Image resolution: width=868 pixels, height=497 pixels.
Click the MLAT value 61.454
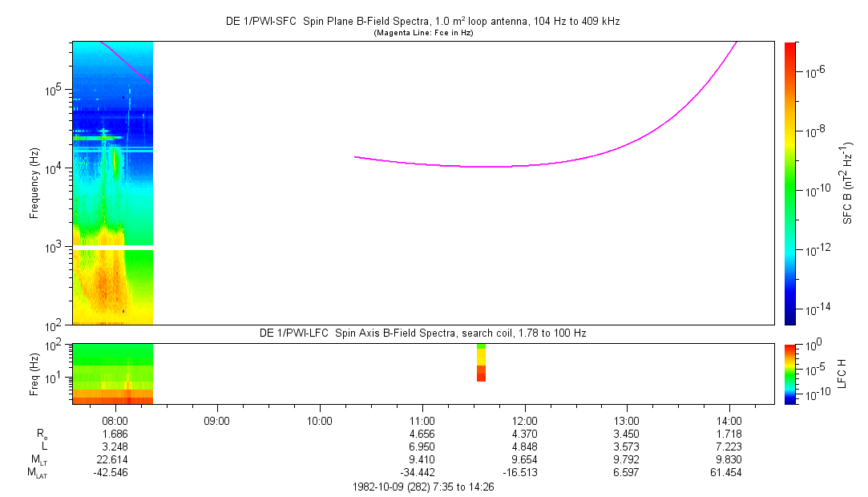click(x=725, y=473)
